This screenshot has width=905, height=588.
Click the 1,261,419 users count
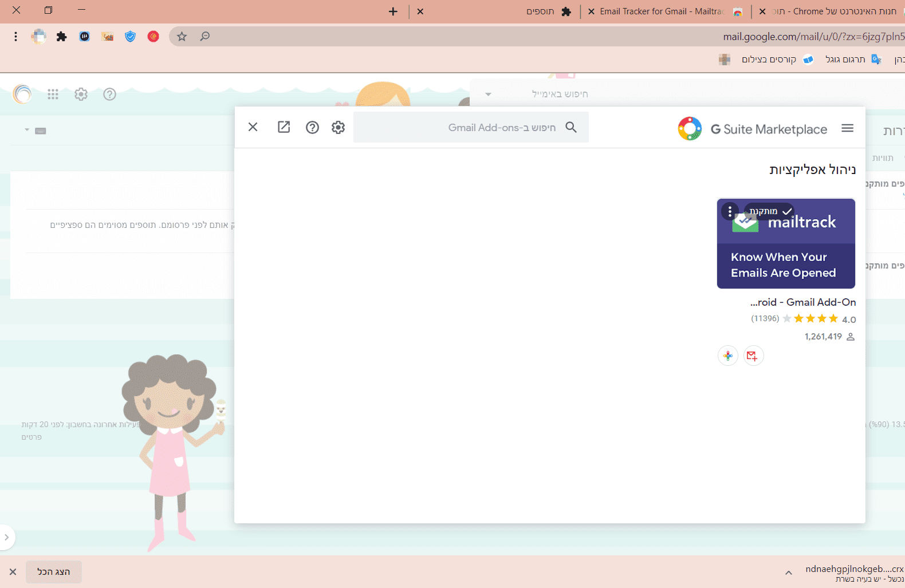pyautogui.click(x=829, y=337)
